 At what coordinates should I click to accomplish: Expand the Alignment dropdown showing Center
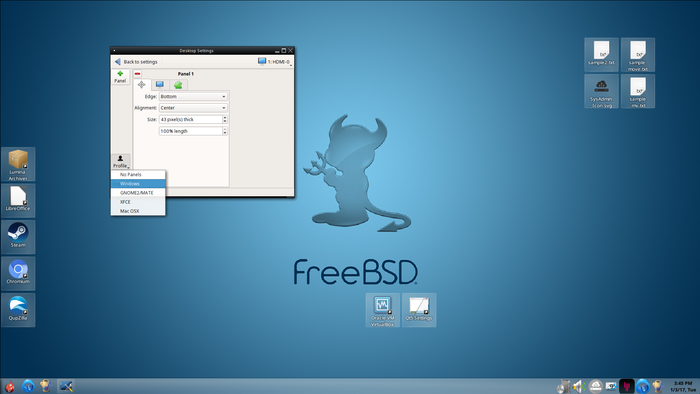coord(193,108)
